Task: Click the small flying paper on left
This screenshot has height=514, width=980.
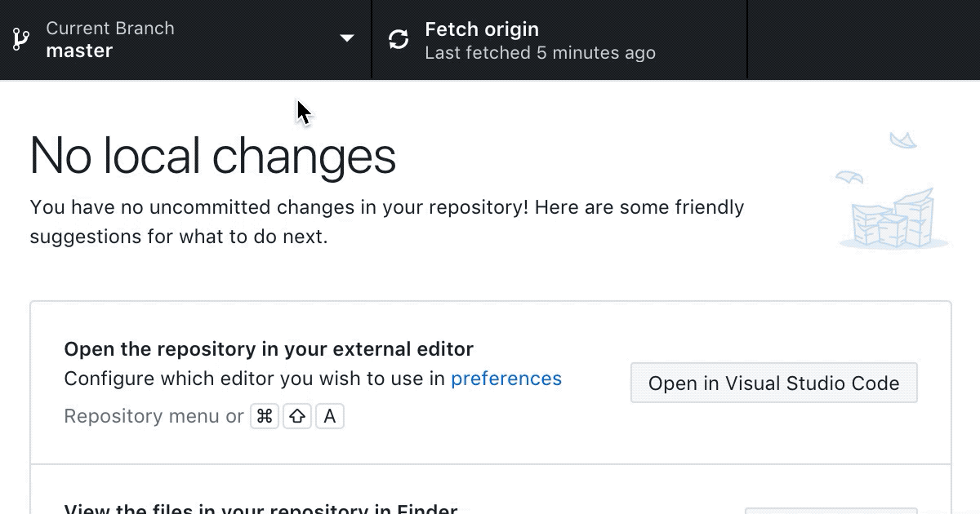Action: tap(849, 176)
